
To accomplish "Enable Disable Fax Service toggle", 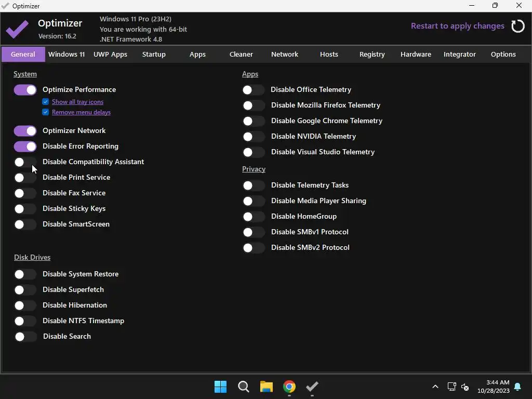I will pyautogui.click(x=25, y=193).
